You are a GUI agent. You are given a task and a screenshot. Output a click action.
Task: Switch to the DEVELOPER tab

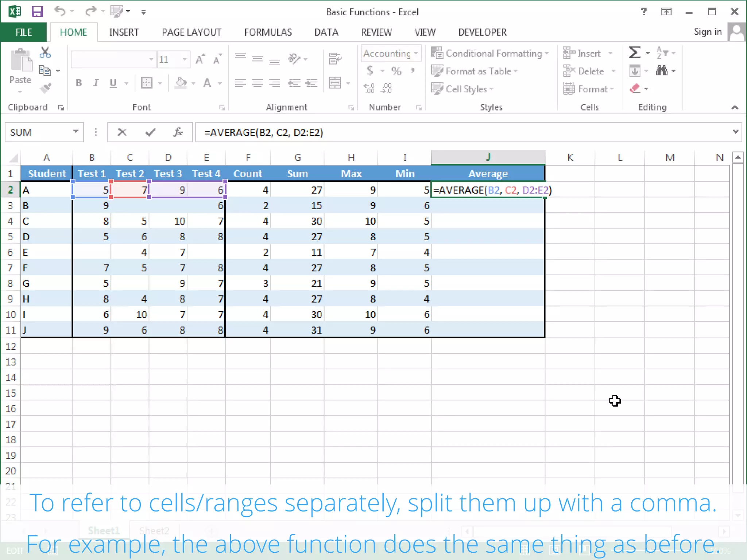click(482, 32)
